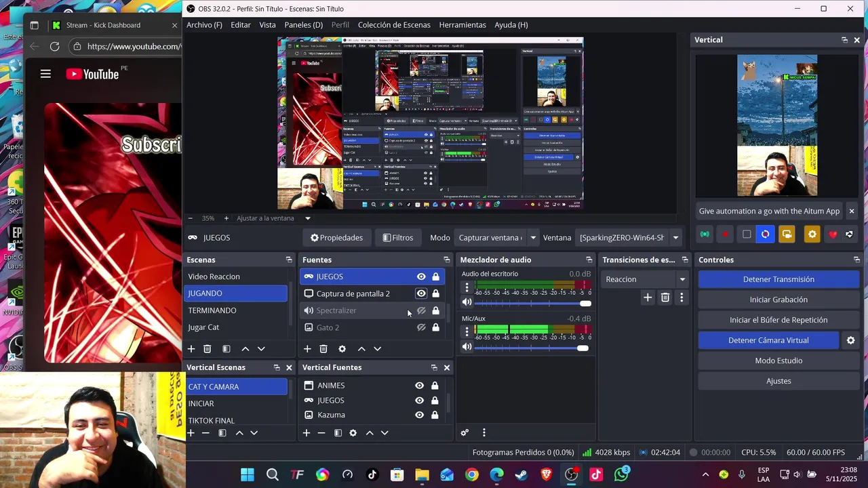Open gear settings in Vertical Fuentes toolbar
Viewport: 868px width, 488px height.
(x=353, y=433)
